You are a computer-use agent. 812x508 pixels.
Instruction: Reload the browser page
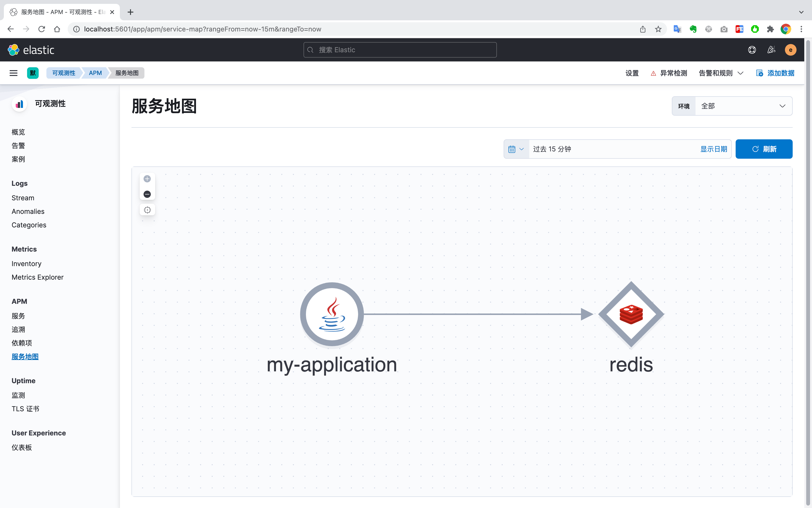click(x=42, y=29)
